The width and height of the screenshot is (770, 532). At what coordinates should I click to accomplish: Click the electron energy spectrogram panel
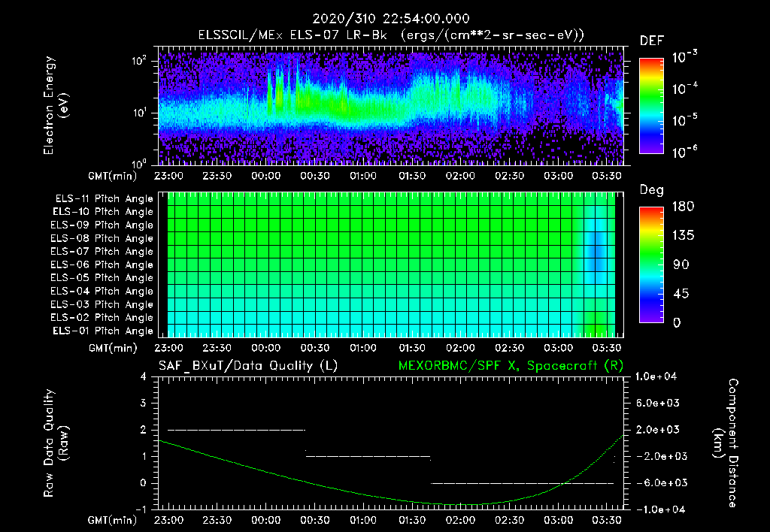(391, 106)
